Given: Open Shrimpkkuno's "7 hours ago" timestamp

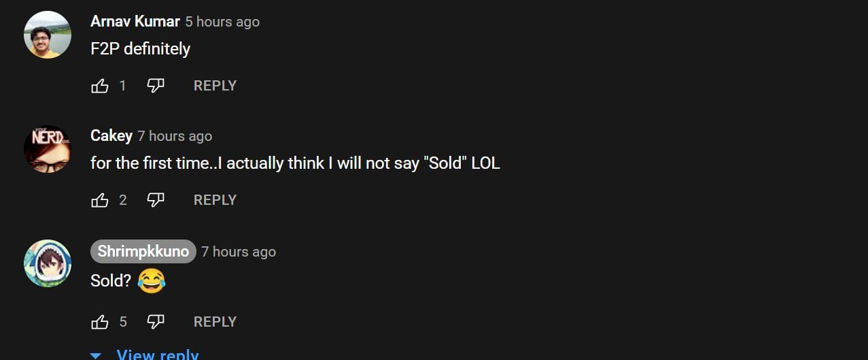Looking at the screenshot, I should coord(239,252).
